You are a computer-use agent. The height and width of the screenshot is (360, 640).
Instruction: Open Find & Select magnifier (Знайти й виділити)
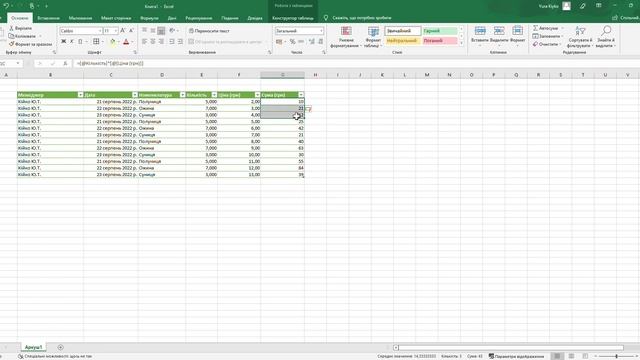click(x=606, y=37)
